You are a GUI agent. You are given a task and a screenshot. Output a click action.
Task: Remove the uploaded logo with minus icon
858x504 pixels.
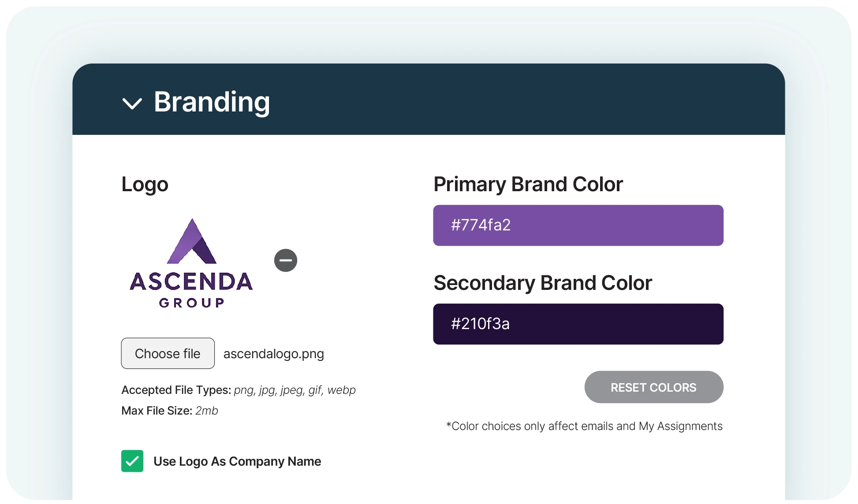coord(286,260)
